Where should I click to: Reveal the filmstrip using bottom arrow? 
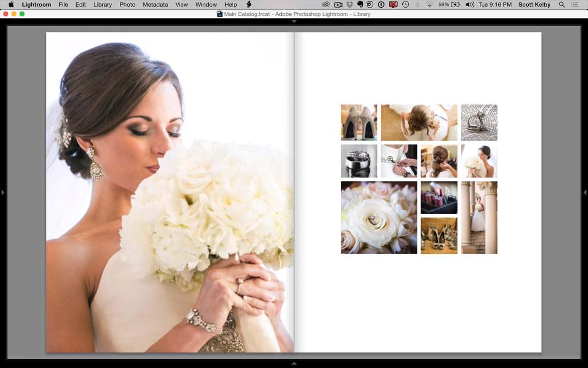coord(294,363)
